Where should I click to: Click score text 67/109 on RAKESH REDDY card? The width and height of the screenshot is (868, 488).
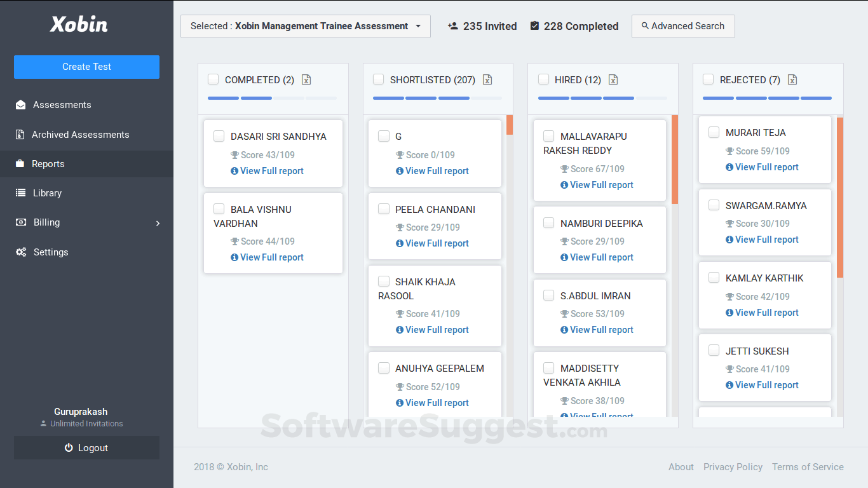point(597,169)
